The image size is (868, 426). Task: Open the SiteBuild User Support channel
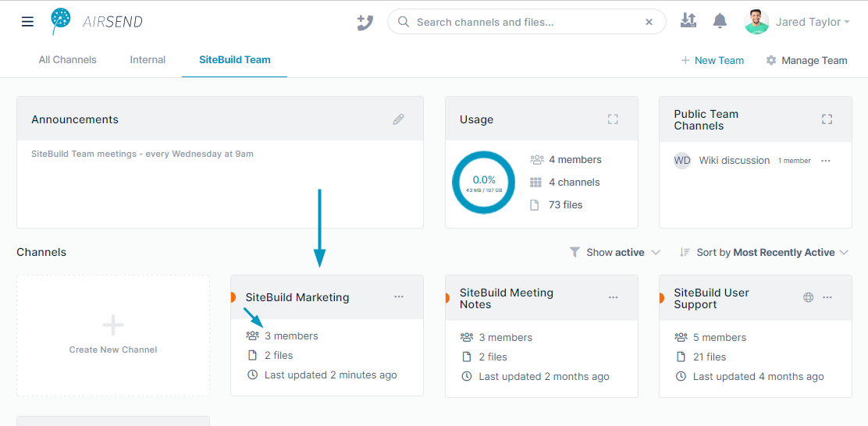click(x=711, y=298)
